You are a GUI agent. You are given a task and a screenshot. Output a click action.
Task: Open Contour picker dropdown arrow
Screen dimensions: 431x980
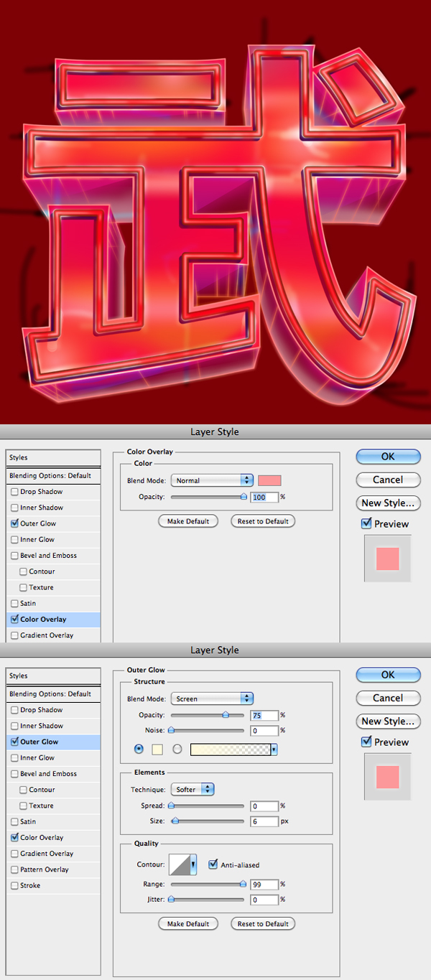[x=193, y=865]
